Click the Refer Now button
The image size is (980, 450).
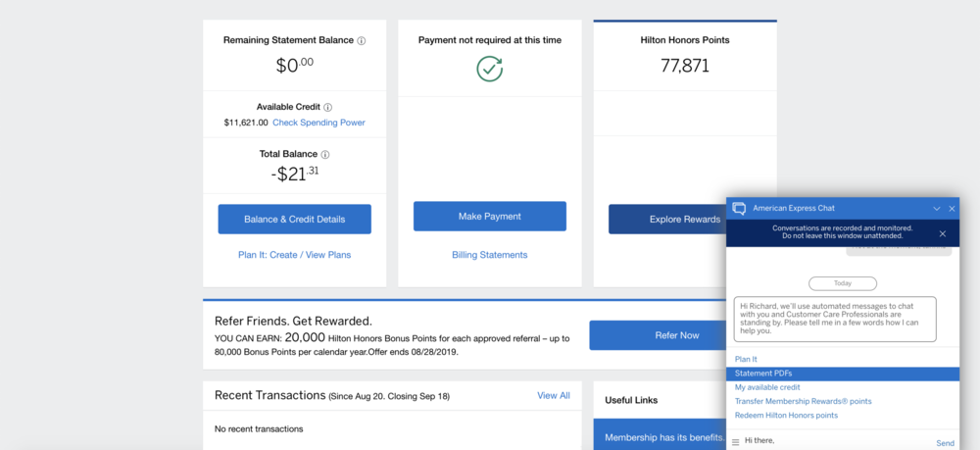[x=676, y=335]
